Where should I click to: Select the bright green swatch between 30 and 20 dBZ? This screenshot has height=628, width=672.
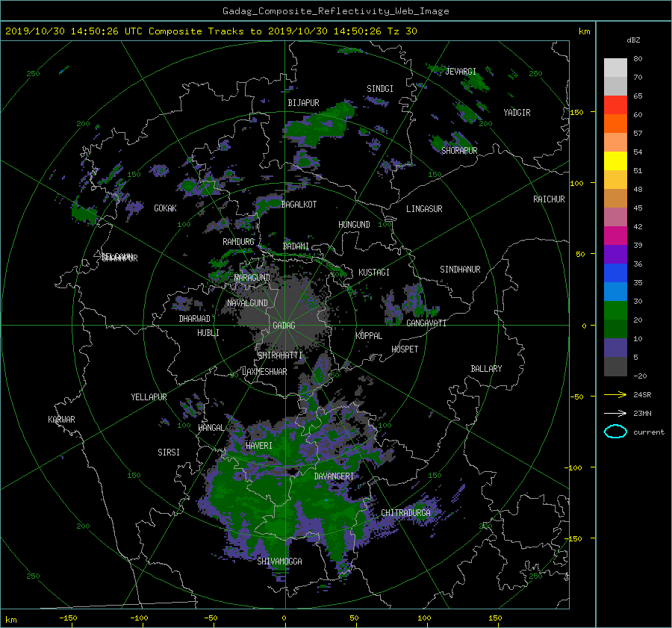615,310
